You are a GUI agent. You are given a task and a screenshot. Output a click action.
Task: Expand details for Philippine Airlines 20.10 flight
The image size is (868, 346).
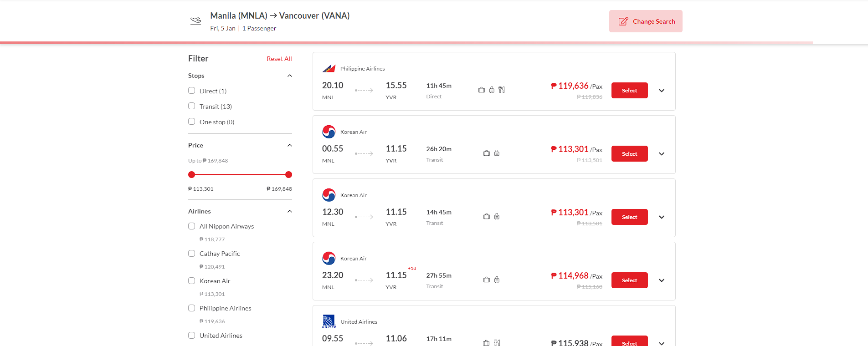coord(662,91)
